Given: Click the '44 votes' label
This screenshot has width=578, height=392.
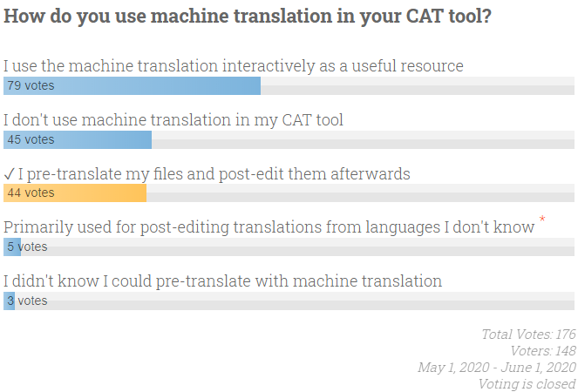Looking at the screenshot, I should point(31,193).
